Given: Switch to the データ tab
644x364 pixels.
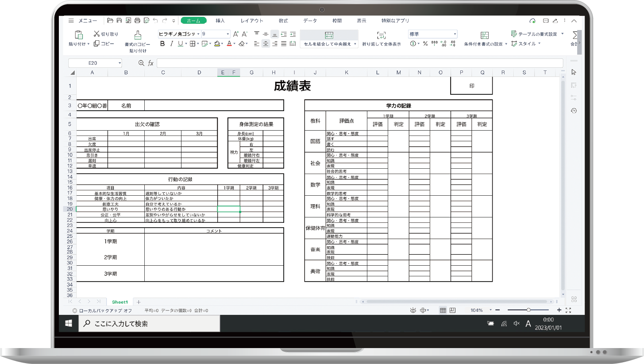Looking at the screenshot, I should [310, 21].
